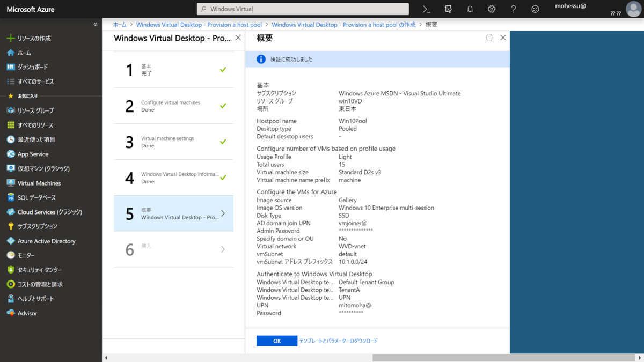This screenshot has width=644, height=362.
Task: Click the Win10Pool hostpool name value
Action: [x=353, y=121]
